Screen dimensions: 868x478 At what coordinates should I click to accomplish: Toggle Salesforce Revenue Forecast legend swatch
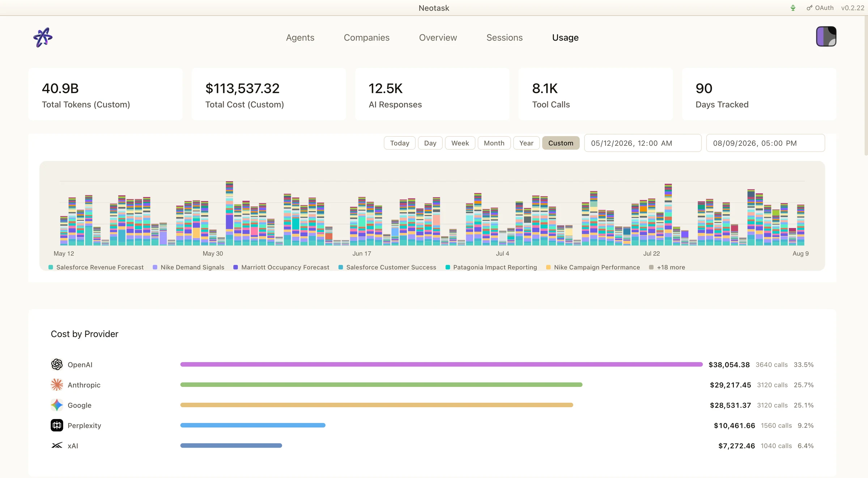(51, 267)
